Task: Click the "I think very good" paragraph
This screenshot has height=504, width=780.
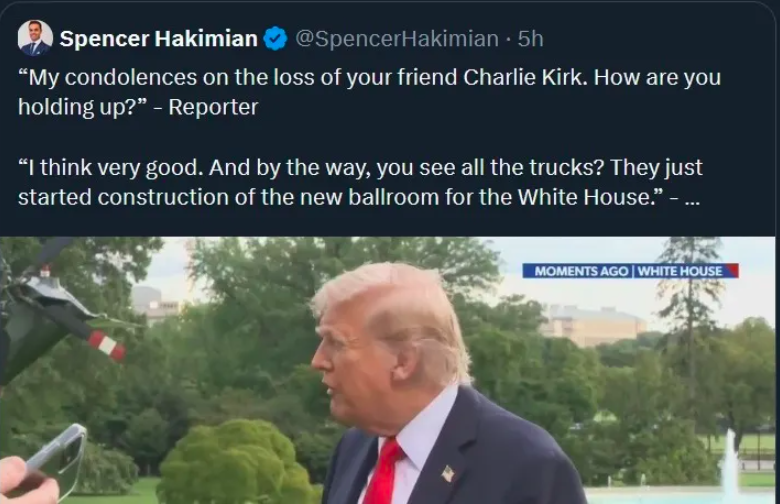Action: (x=360, y=182)
